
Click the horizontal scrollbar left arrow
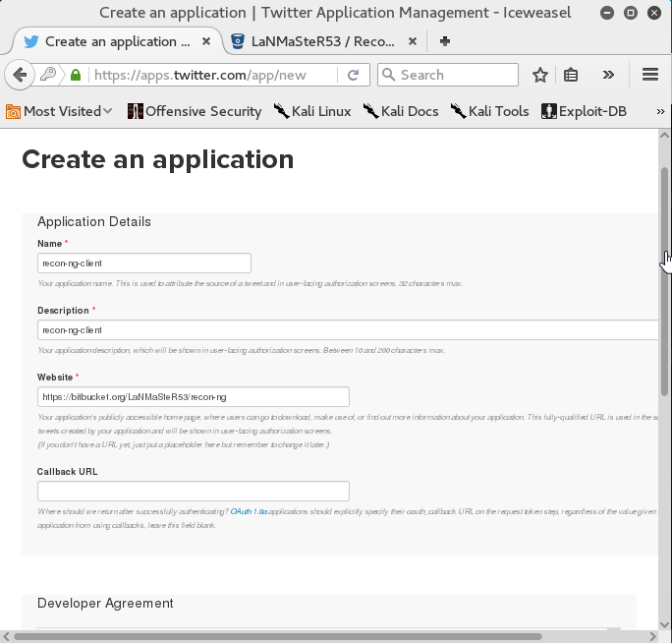[6, 636]
